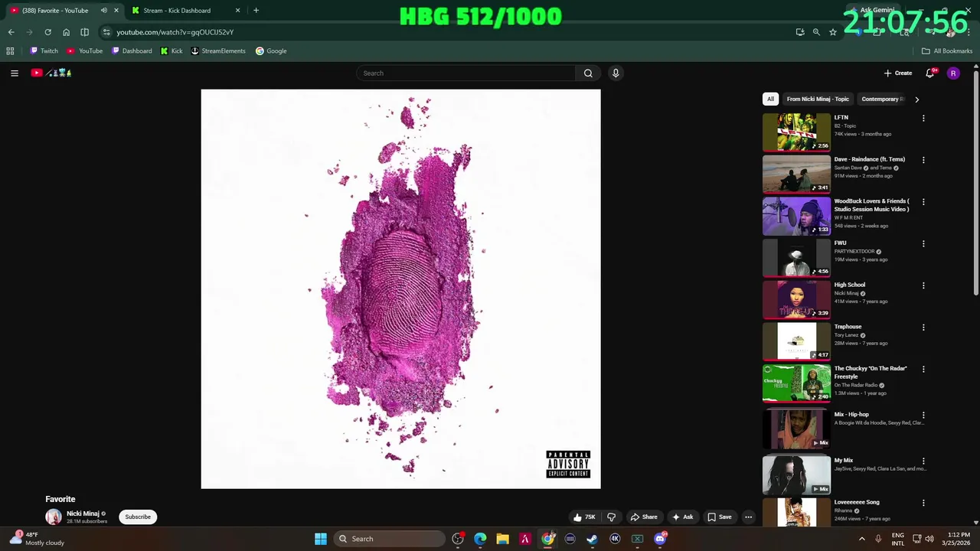980x551 pixels.
Task: Go back to previous page
Action: point(11,32)
